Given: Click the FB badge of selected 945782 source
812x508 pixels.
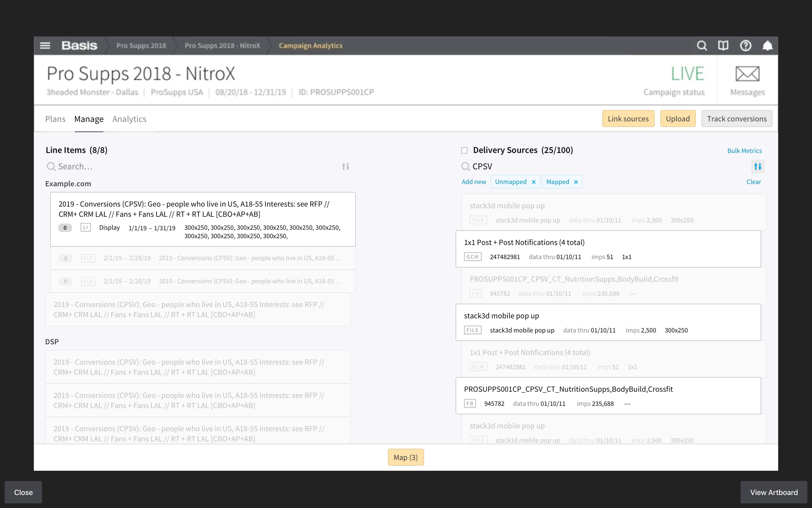Looking at the screenshot, I should tap(470, 404).
